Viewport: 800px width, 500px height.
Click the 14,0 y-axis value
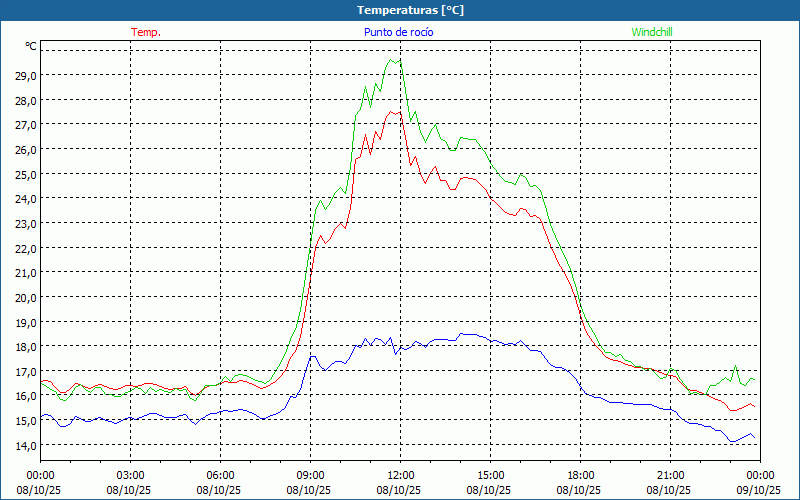tap(26, 445)
